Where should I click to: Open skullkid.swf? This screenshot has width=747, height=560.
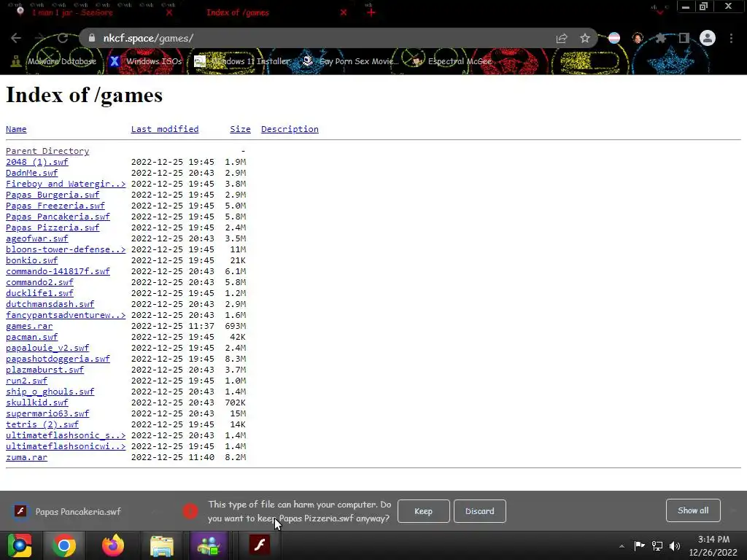[x=36, y=402]
